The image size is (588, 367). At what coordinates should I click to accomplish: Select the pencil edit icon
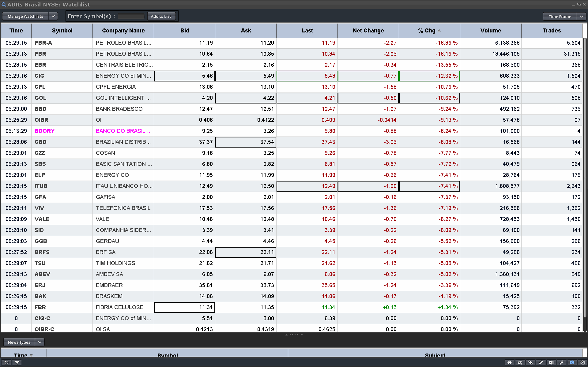(x=541, y=362)
